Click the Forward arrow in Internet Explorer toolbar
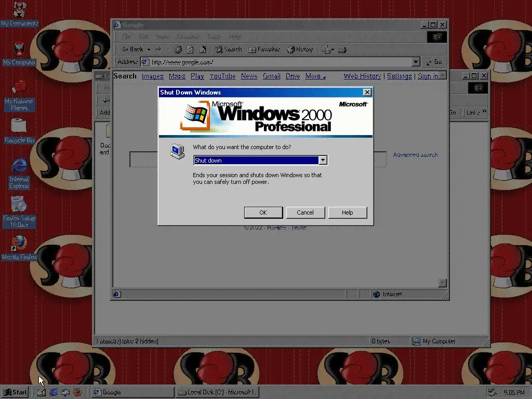Image resolution: width=532 pixels, height=399 pixels. (159, 49)
